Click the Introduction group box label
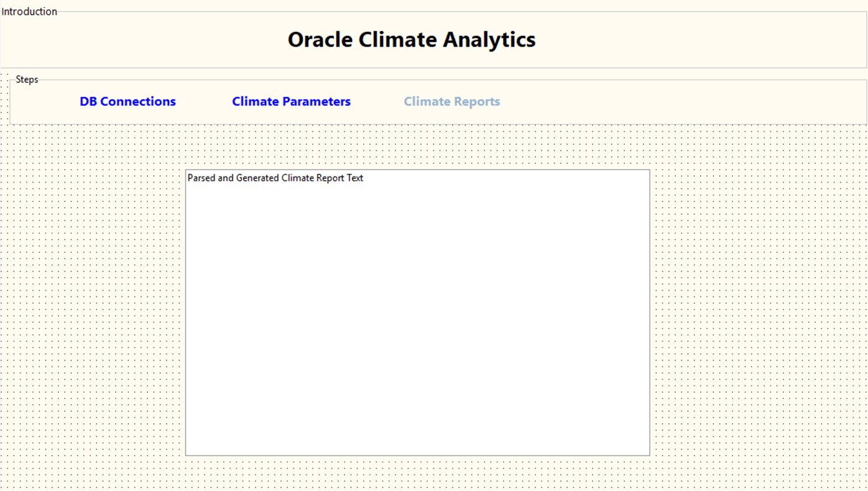 (29, 11)
